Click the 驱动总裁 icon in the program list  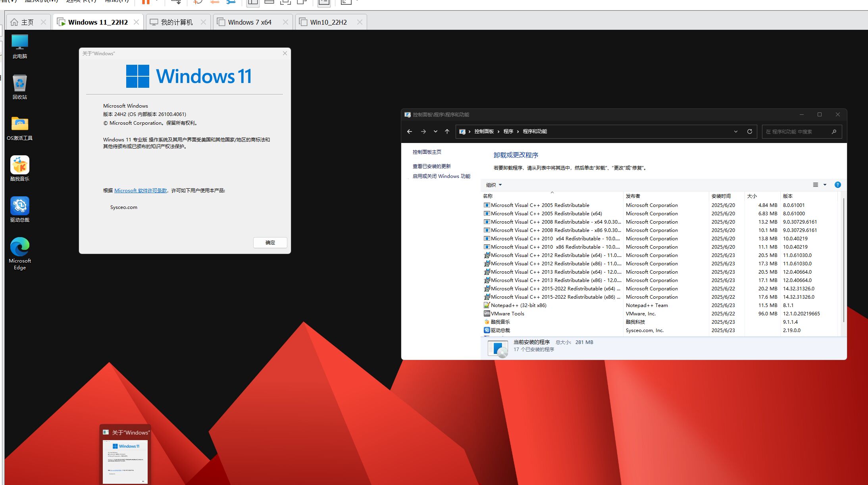[x=487, y=330]
